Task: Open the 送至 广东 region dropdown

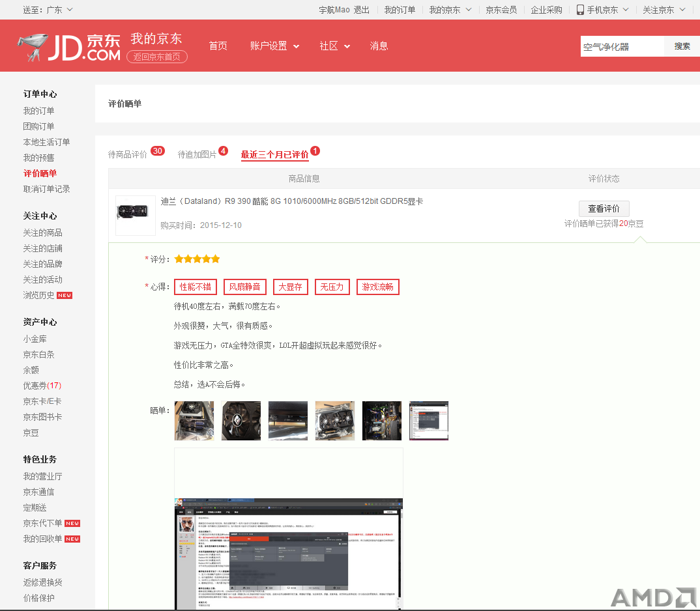Action: [48, 10]
